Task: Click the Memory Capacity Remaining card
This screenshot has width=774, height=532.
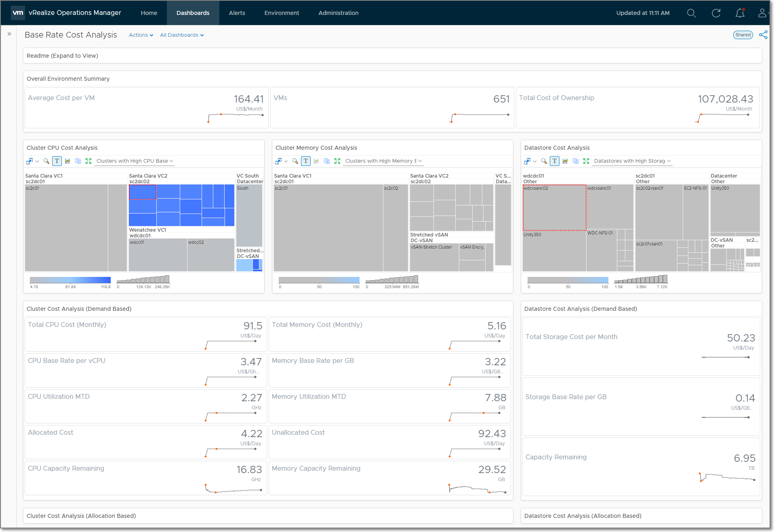Action: tap(390, 478)
